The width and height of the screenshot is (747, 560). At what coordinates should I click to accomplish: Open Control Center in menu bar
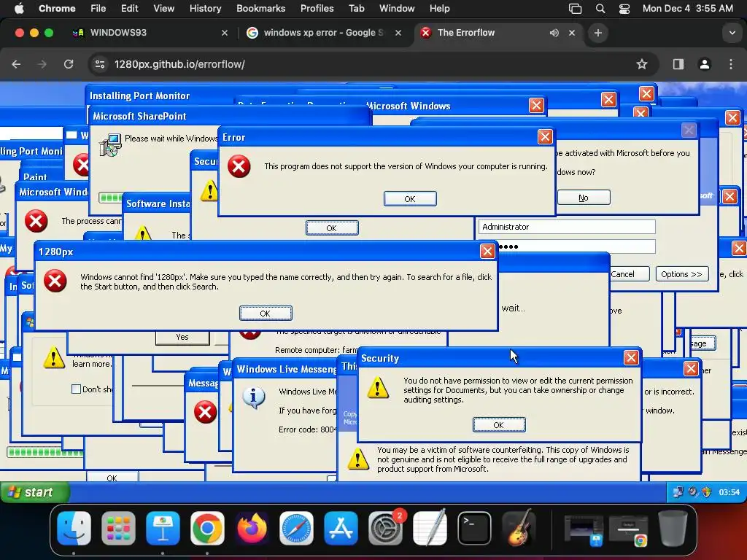click(624, 9)
